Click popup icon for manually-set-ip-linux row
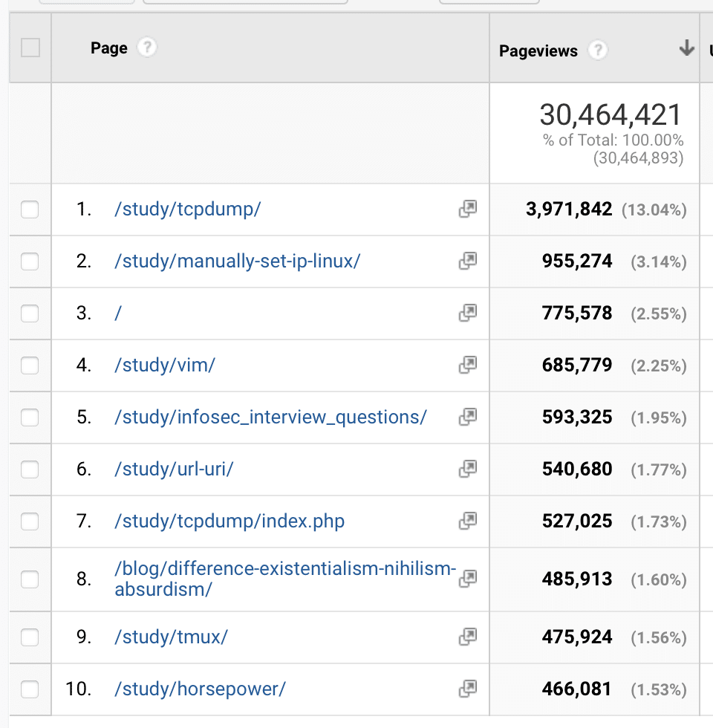 [468, 261]
